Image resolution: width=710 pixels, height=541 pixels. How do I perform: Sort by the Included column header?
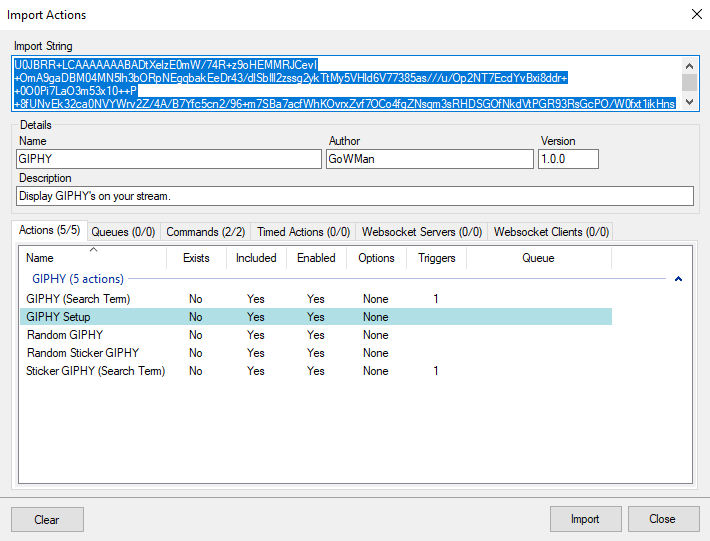click(x=256, y=258)
